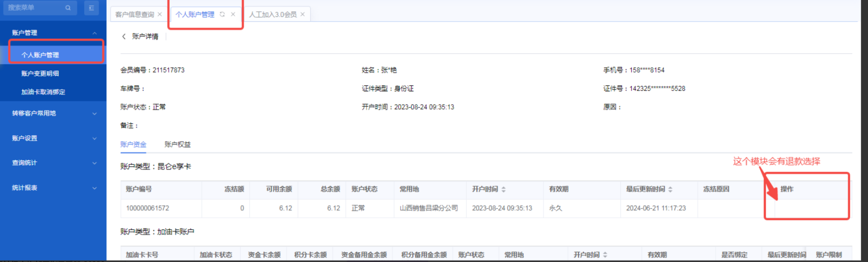Screen dimensions: 868x262
Task: Sort by 最后更新时间 column sort arrows
Action: coord(670,189)
